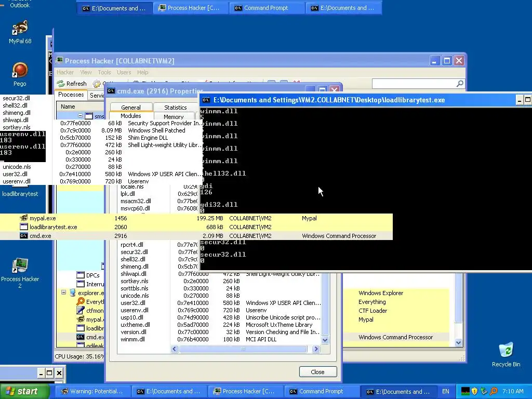Click the Name column header in process list
The width and height of the screenshot is (532, 399).
pyautogui.click(x=80, y=107)
